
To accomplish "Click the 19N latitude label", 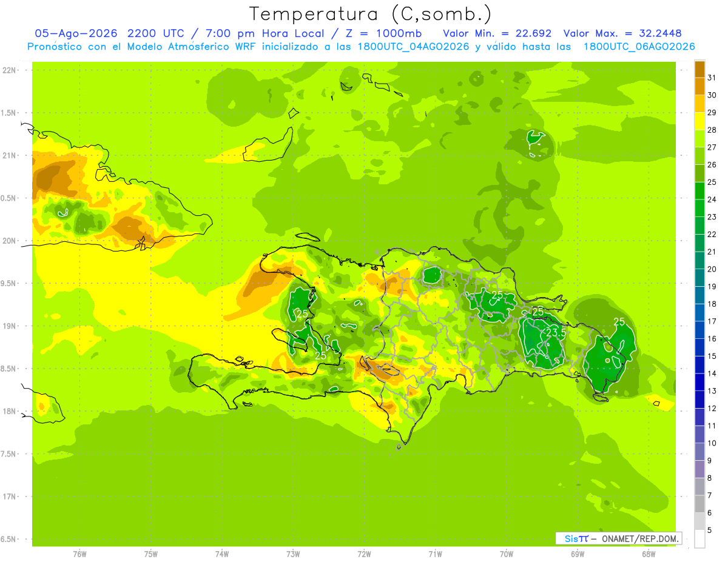I will 8,326.
